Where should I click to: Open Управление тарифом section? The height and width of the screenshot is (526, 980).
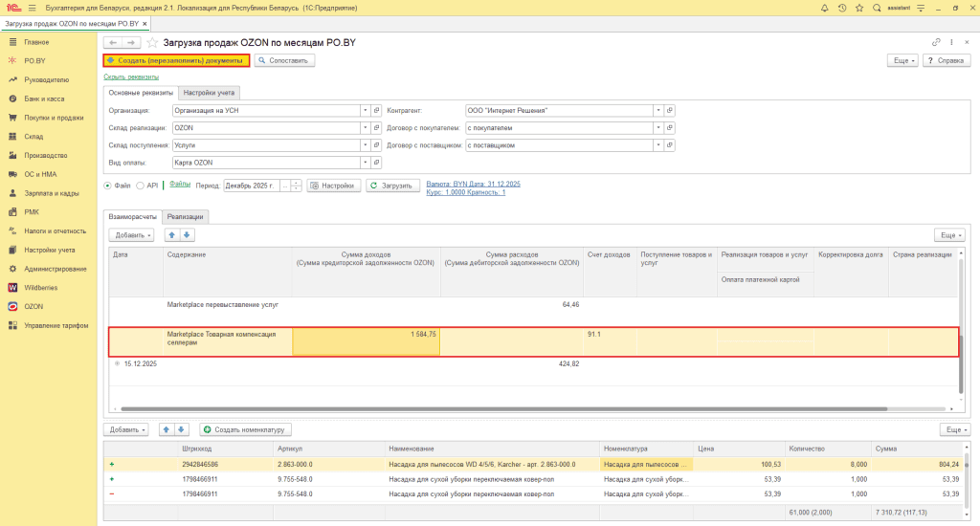[x=56, y=325]
